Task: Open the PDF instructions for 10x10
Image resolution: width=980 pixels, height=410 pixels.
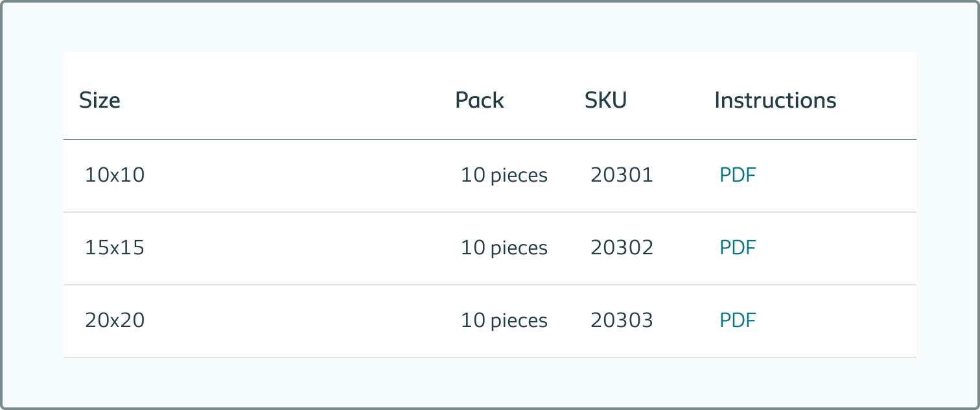Action: (738, 175)
